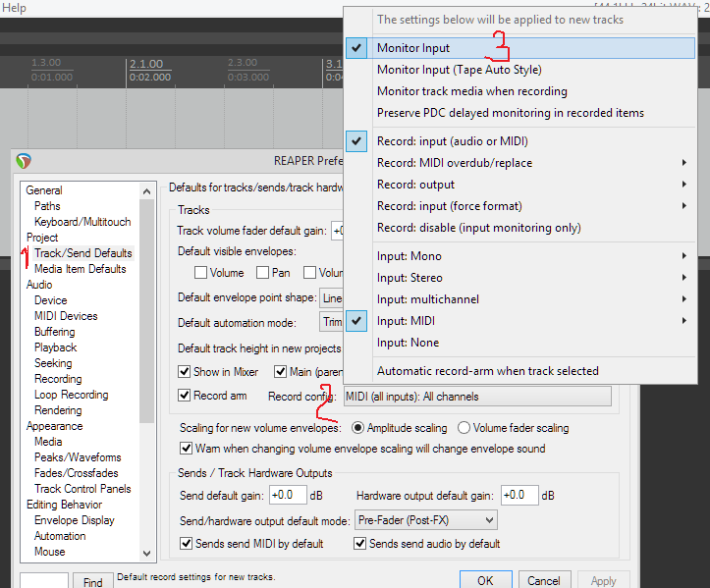Image resolution: width=710 pixels, height=588 pixels.
Task: Toggle Sends send audio by default
Action: point(360,543)
